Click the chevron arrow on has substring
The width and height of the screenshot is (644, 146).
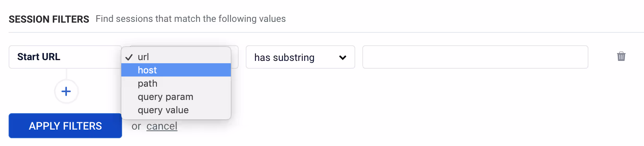coord(343,58)
